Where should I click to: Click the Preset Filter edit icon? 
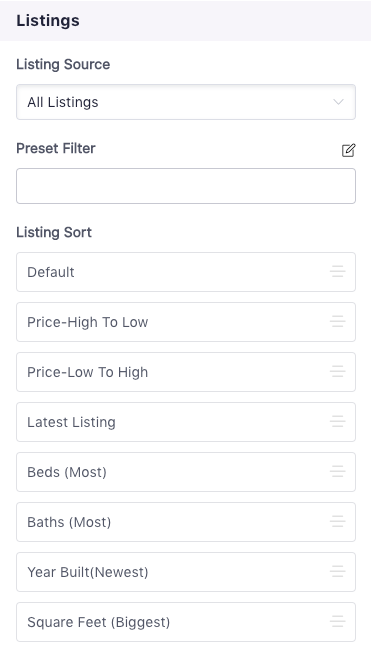pyautogui.click(x=348, y=150)
